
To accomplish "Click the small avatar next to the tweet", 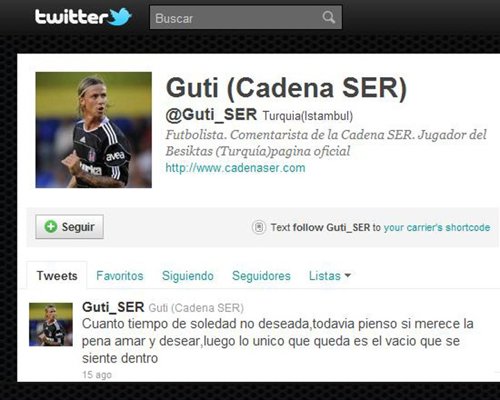I will [51, 324].
